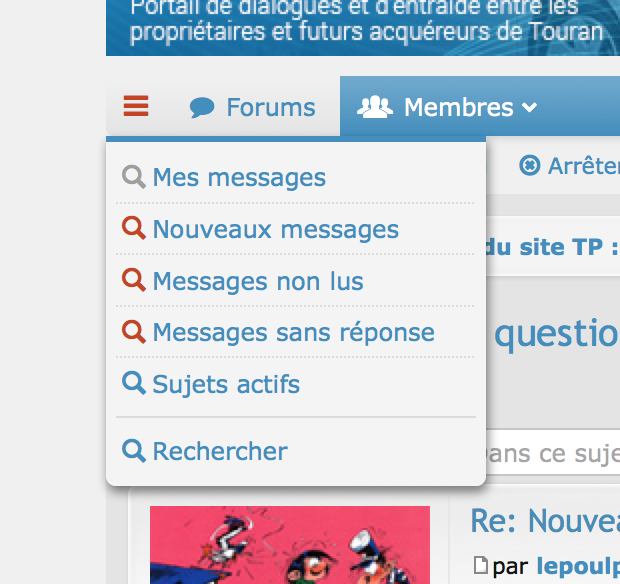Click magnifier icon beside Nouveaux messages
Viewport: 620px width, 584px height.
pyautogui.click(x=134, y=229)
